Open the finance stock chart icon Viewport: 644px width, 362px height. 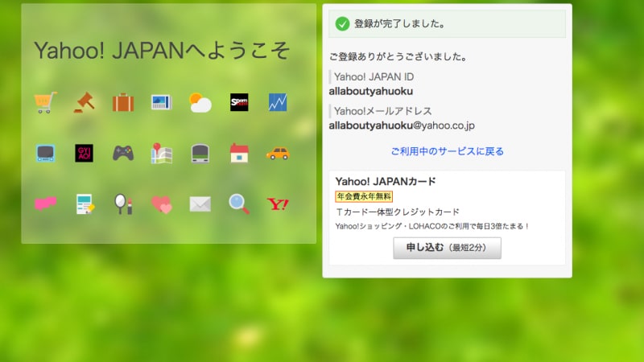pos(278,102)
